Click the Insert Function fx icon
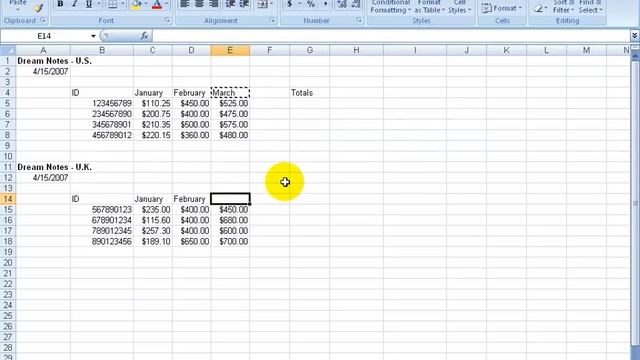This screenshot has width=640, height=360. pos(144,36)
